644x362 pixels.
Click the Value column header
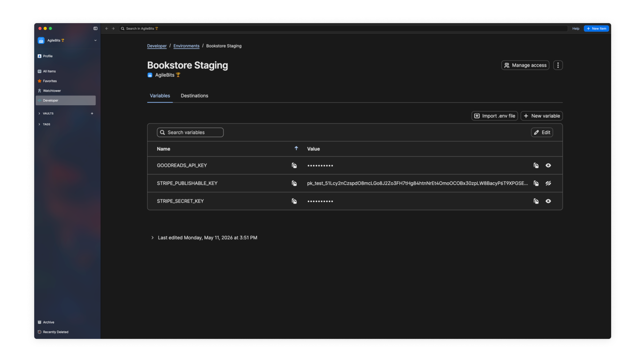click(313, 149)
